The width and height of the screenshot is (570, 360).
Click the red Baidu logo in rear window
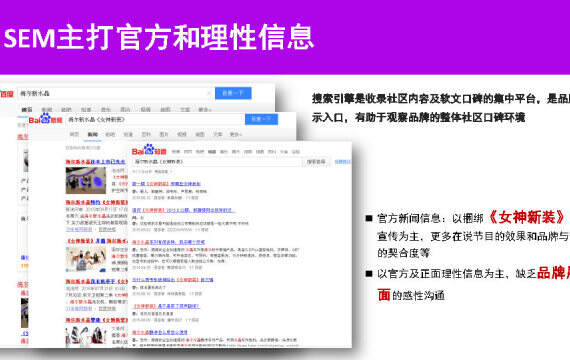coord(7,94)
